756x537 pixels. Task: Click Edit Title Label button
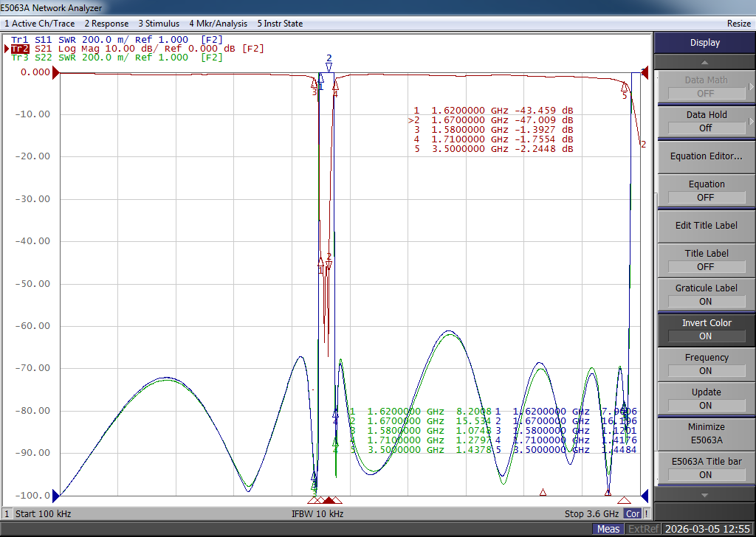tap(705, 226)
